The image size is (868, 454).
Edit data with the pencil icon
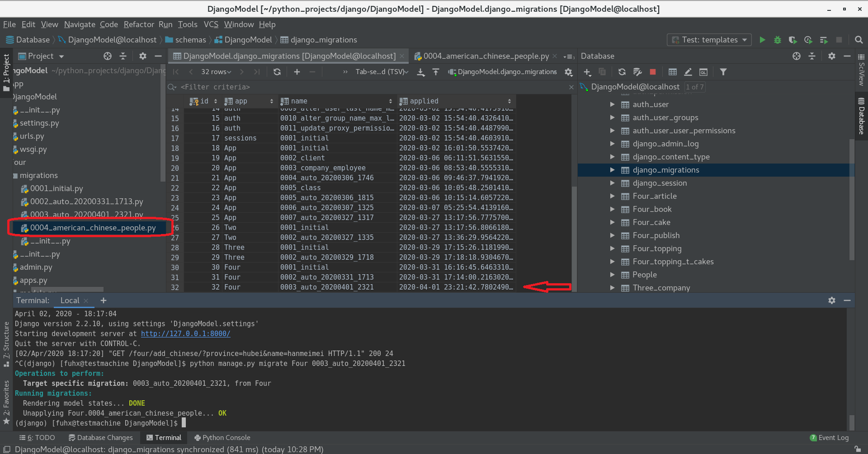pyautogui.click(x=688, y=71)
